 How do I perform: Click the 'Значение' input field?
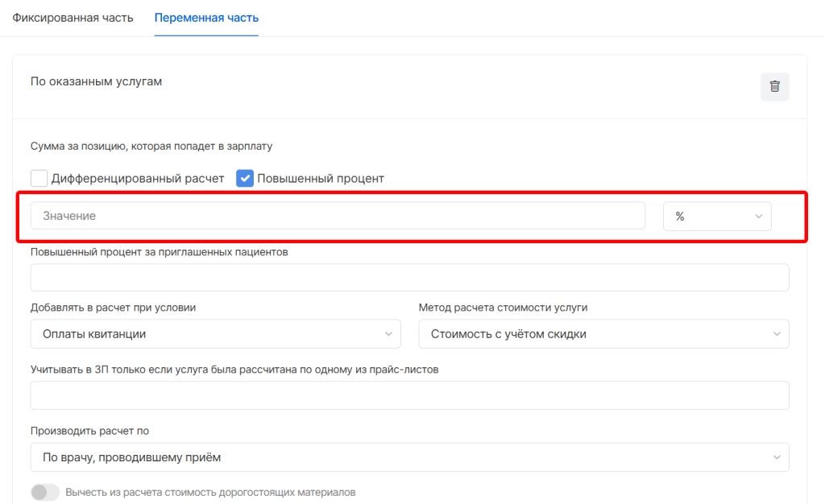coord(338,216)
